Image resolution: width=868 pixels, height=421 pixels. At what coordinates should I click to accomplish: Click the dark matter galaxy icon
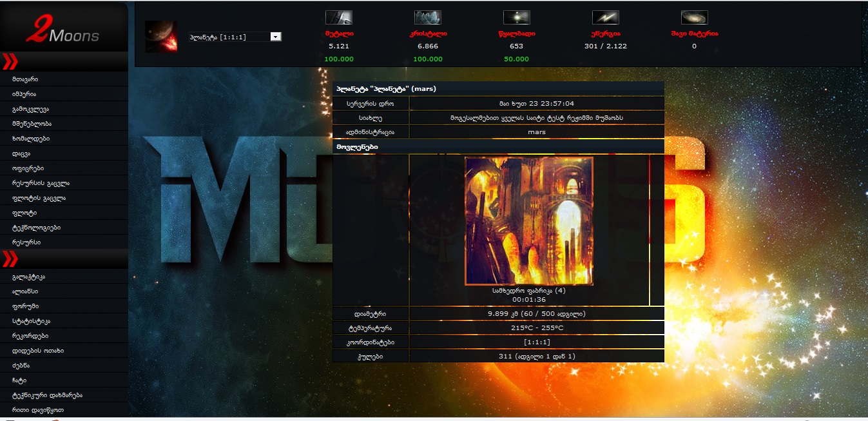coord(694,17)
